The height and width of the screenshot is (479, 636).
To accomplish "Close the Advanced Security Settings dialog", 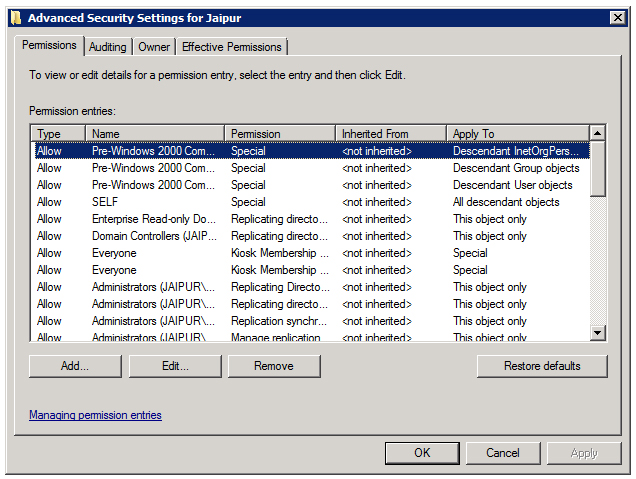I will coord(617,17).
